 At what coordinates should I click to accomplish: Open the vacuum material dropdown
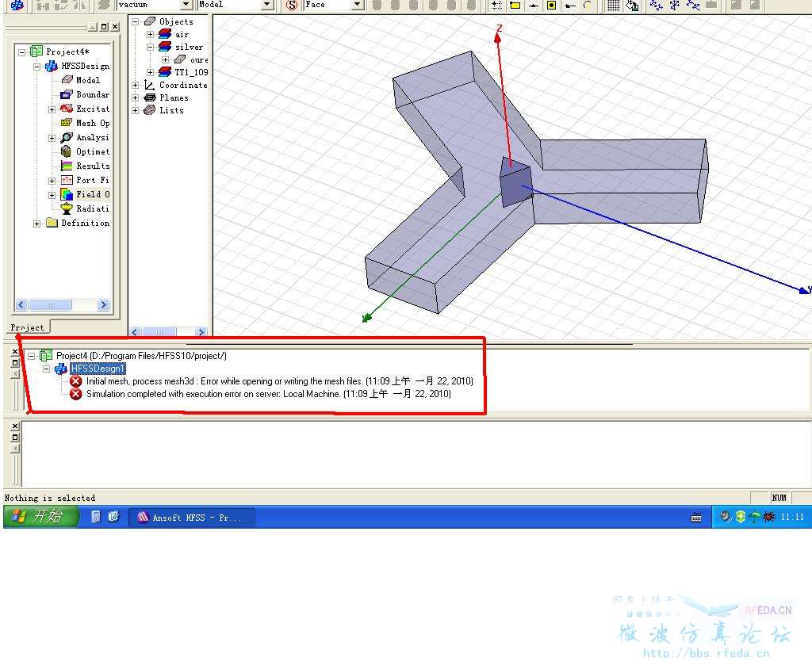(x=187, y=5)
